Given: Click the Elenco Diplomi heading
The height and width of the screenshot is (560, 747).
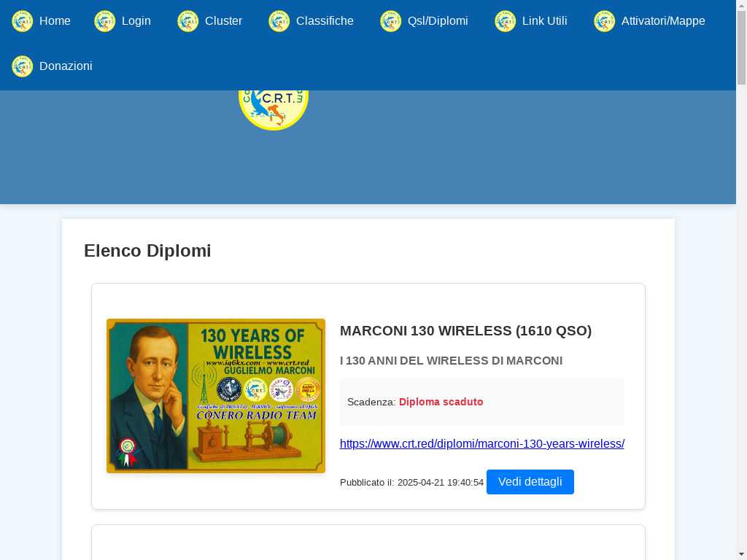Looking at the screenshot, I should (147, 251).
